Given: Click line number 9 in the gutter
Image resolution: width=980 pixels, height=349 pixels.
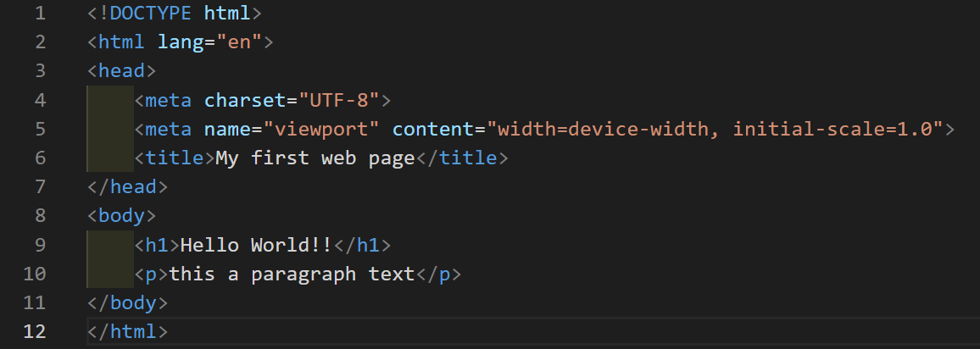Looking at the screenshot, I should (x=40, y=245).
